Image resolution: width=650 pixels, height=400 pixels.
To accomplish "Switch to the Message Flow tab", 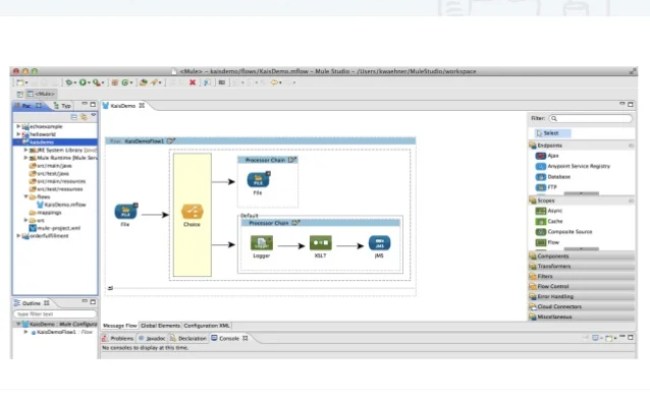I will point(120,325).
